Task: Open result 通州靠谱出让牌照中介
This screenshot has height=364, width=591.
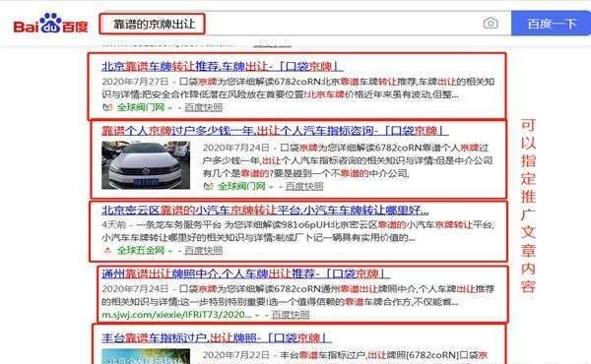Action: point(245,273)
